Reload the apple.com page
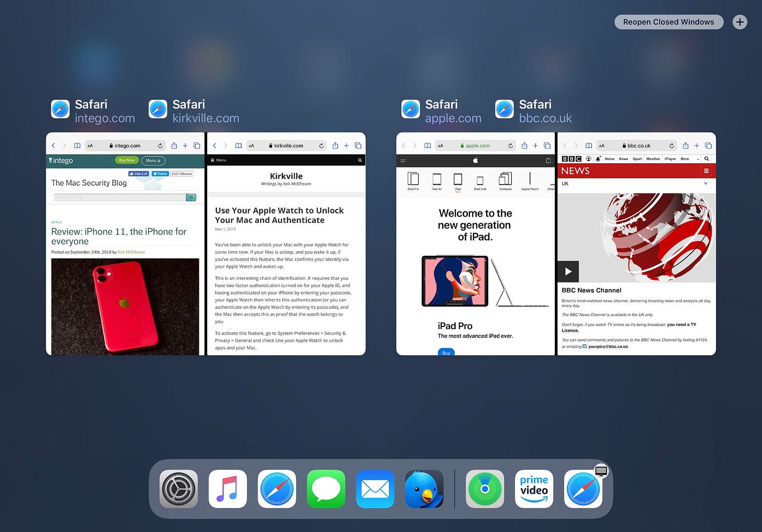 click(x=510, y=146)
